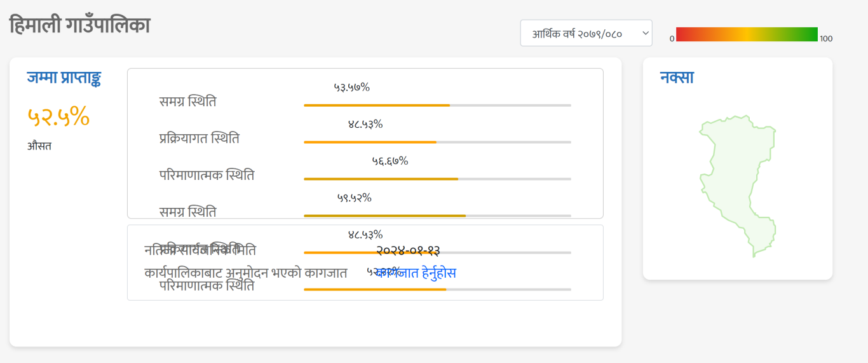Click the ५३.५७% समग्र स्थिति progress bar
This screenshot has width=868, height=363.
pos(437,105)
